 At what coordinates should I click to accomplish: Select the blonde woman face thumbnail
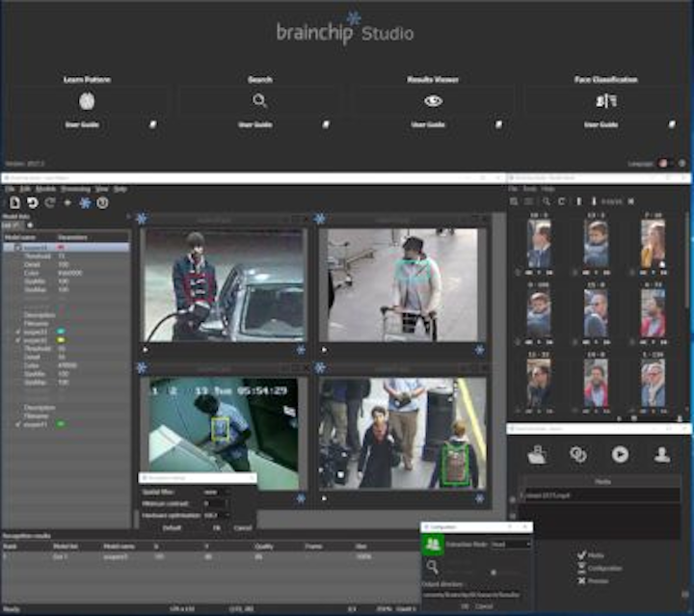(x=653, y=243)
